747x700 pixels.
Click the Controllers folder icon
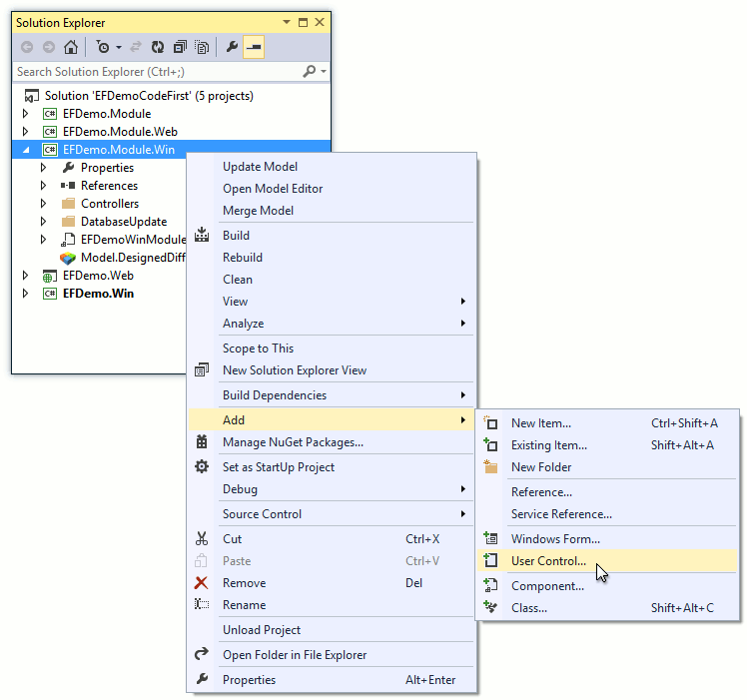(68, 204)
